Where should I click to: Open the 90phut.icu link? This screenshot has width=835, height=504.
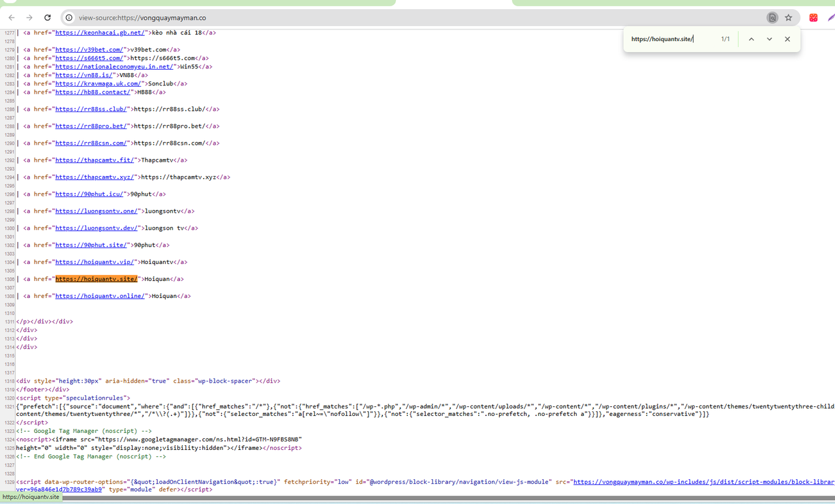tap(91, 194)
